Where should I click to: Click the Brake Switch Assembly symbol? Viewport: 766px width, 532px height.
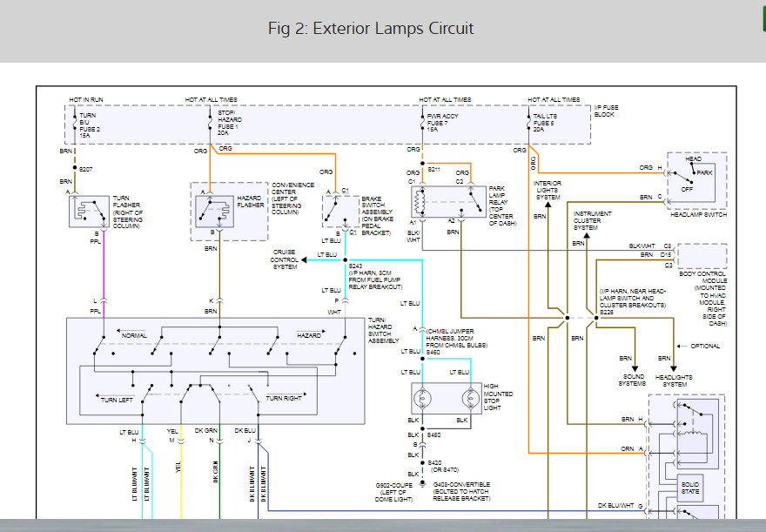(341, 211)
